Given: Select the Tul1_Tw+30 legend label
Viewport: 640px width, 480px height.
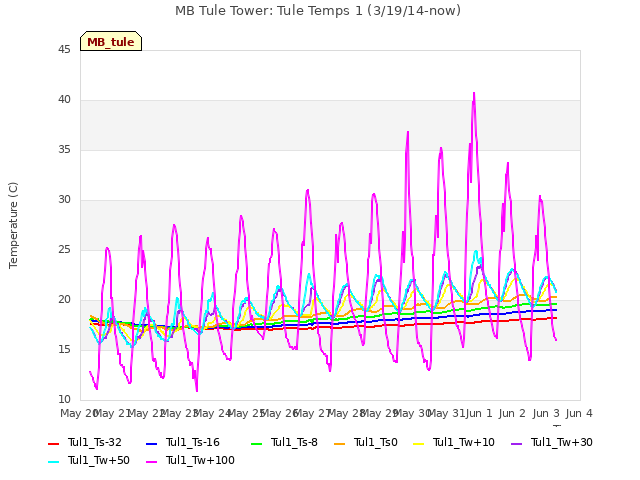Looking at the screenshot, I should coord(562,442).
